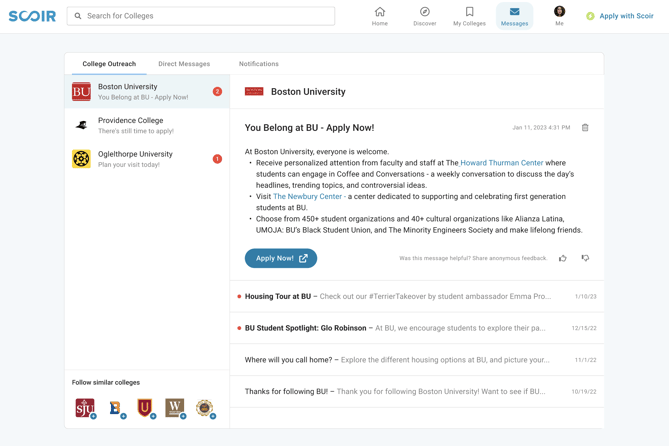Open Providence College conversation
669x446 pixels.
point(147,125)
